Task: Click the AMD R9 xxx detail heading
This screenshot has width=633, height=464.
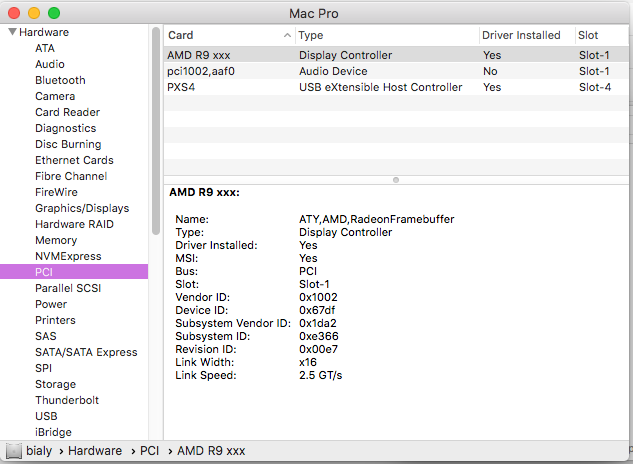Action: click(204, 192)
